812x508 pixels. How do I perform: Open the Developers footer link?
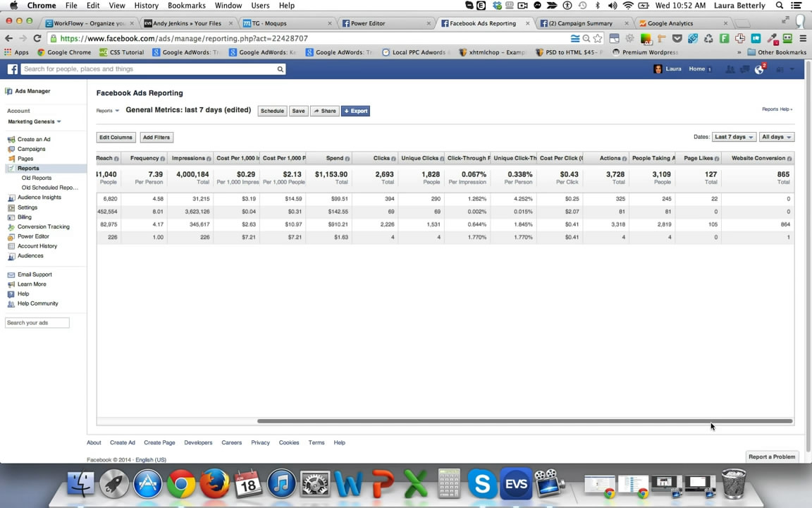(x=198, y=442)
